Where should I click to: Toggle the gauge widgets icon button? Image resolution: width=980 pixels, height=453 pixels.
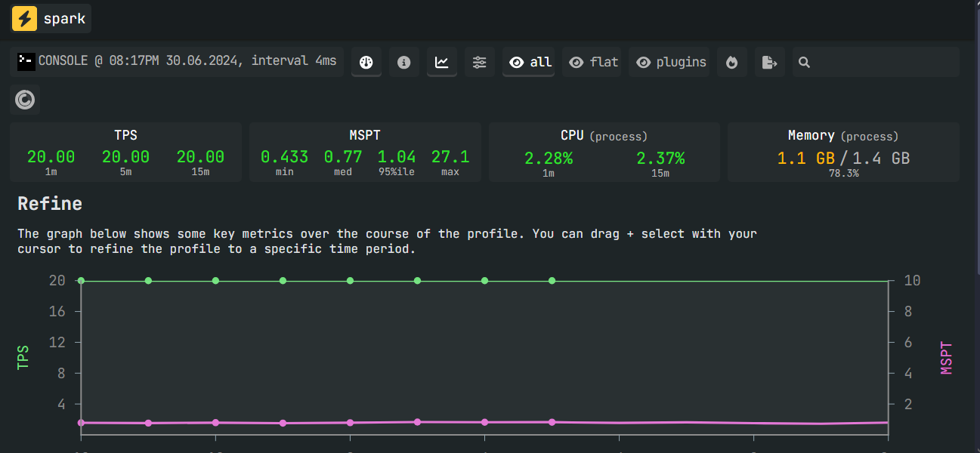pos(366,62)
